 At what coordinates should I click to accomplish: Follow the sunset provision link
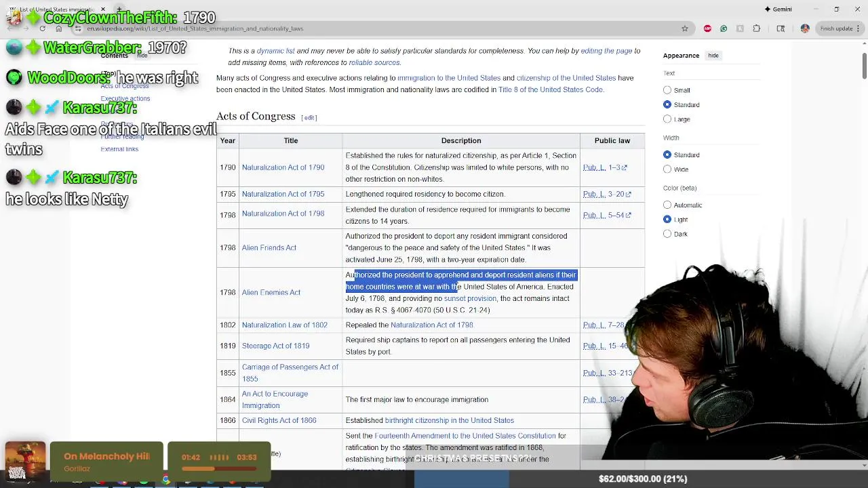[470, 298]
